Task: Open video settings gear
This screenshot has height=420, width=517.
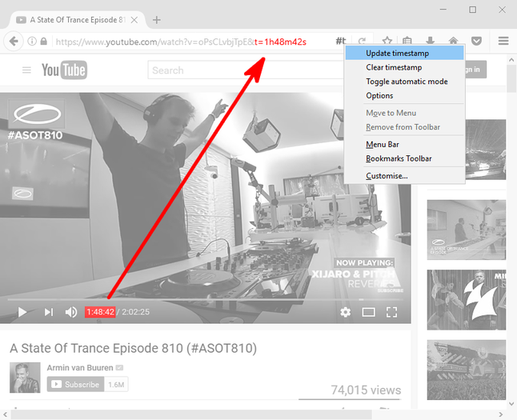Action: click(x=346, y=312)
